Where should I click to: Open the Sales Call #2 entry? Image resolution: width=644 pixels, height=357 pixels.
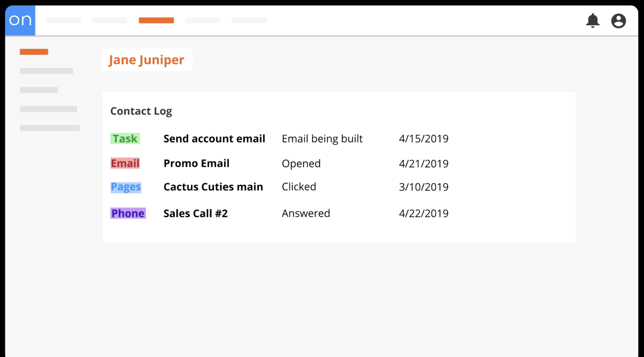click(196, 213)
